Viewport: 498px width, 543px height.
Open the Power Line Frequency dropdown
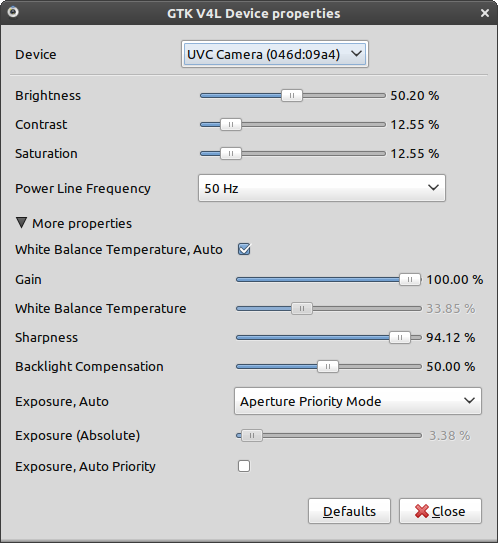[x=322, y=188]
